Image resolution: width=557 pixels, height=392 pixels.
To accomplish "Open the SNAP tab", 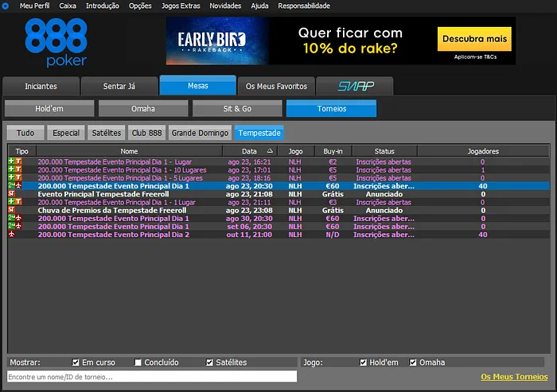I will (x=355, y=87).
